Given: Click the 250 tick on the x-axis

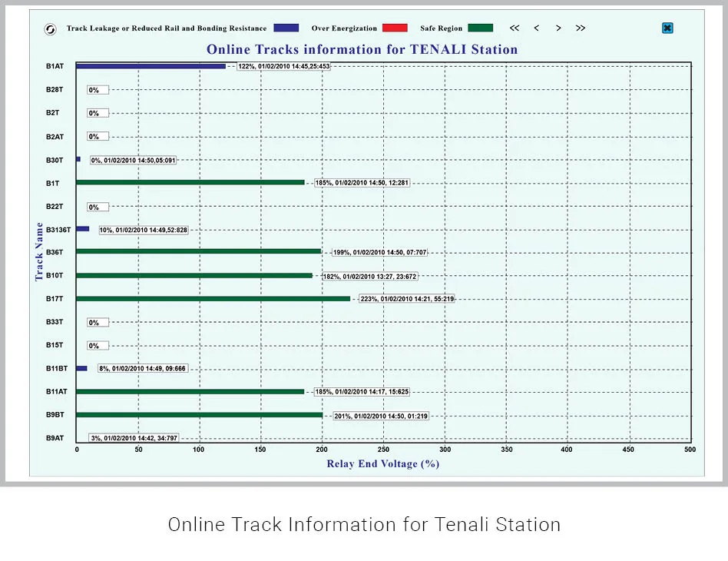Looking at the screenshot, I should point(383,450).
